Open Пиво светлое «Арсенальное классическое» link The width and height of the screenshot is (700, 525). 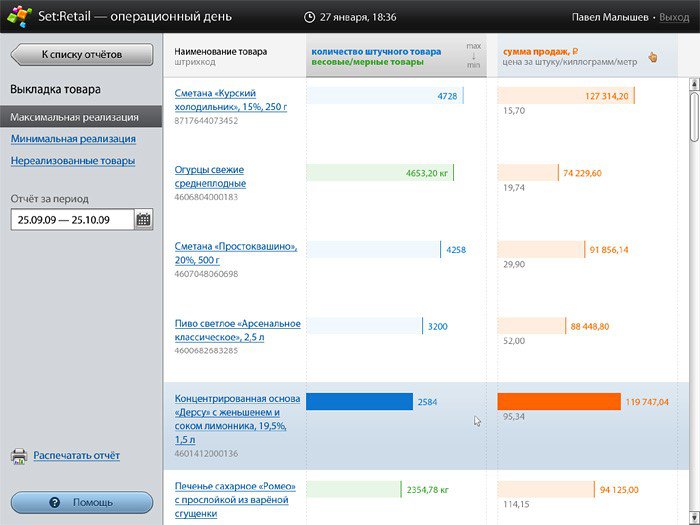(238, 330)
